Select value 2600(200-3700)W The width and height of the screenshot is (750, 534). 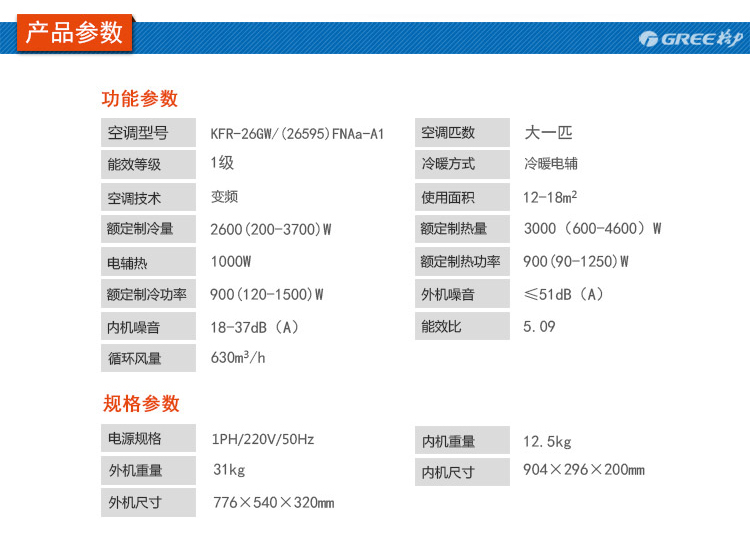(x=271, y=229)
